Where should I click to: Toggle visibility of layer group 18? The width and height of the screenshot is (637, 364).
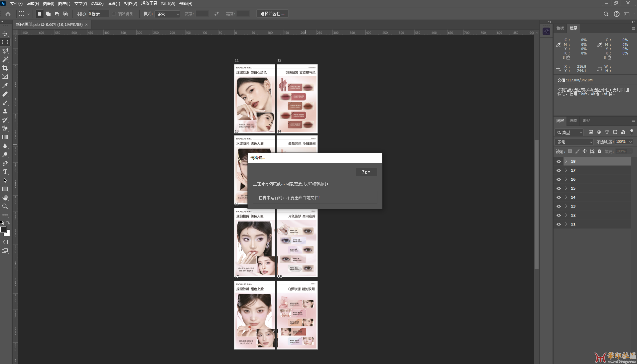(x=559, y=161)
